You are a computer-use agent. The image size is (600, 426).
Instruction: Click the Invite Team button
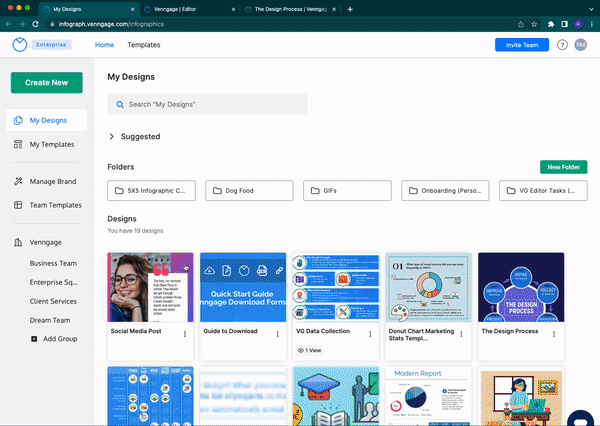click(x=522, y=45)
